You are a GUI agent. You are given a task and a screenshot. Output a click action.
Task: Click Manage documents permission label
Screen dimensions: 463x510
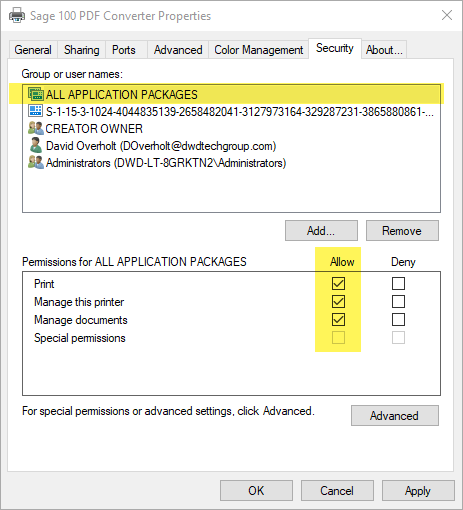(81, 320)
